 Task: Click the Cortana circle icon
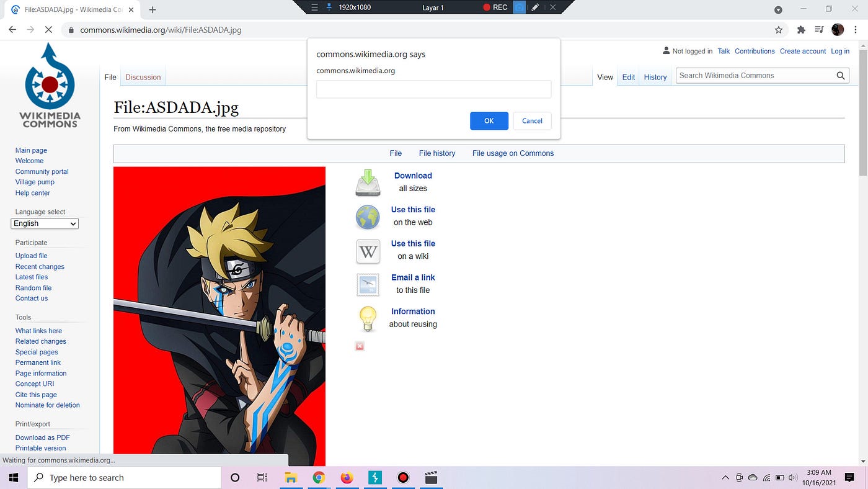235,478
